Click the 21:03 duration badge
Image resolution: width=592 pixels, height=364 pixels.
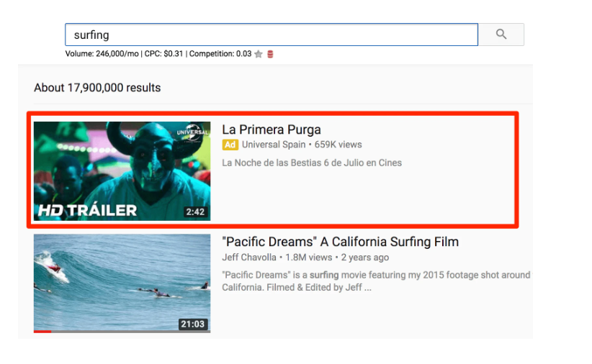[192, 324]
